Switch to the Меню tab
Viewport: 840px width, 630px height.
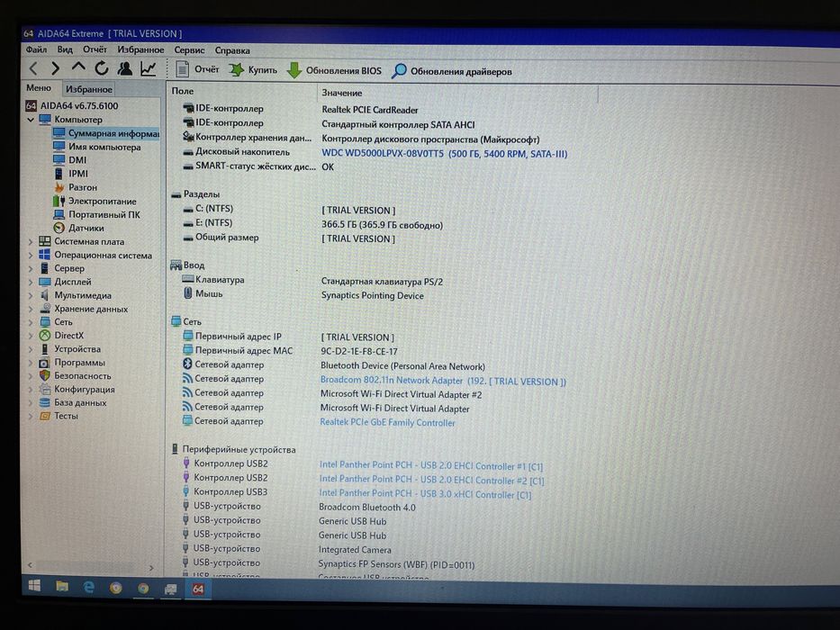coord(39,88)
